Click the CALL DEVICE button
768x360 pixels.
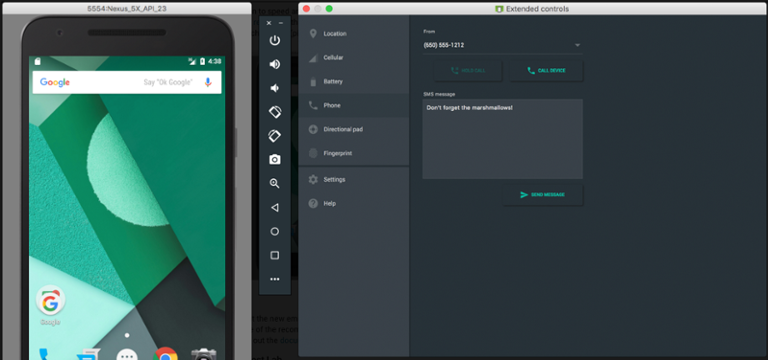[x=546, y=71]
